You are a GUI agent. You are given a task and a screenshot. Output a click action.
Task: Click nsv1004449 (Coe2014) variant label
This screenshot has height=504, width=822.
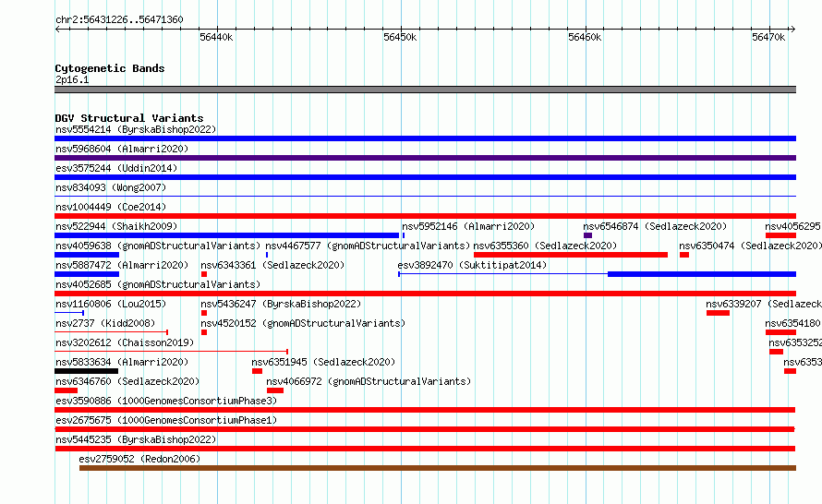(111, 207)
